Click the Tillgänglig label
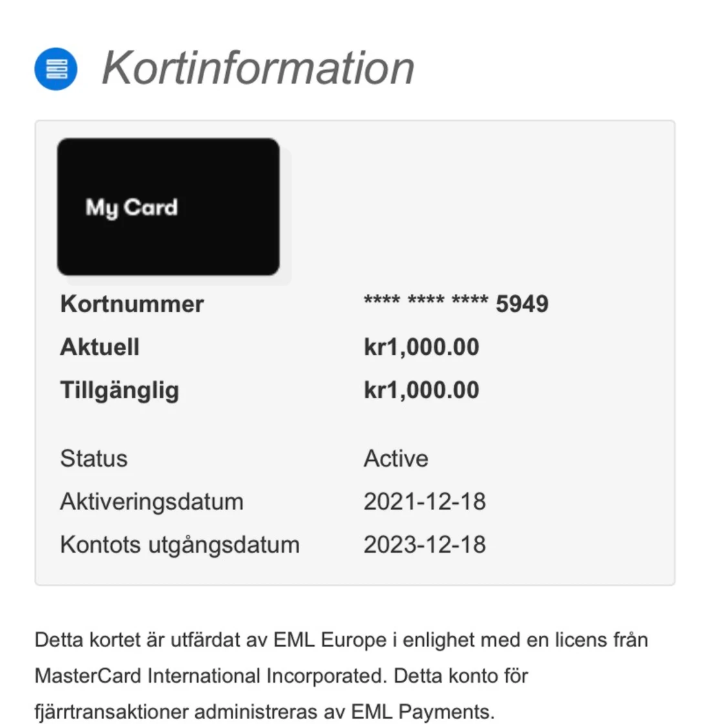Screen dimensions: 727x728 (120, 391)
